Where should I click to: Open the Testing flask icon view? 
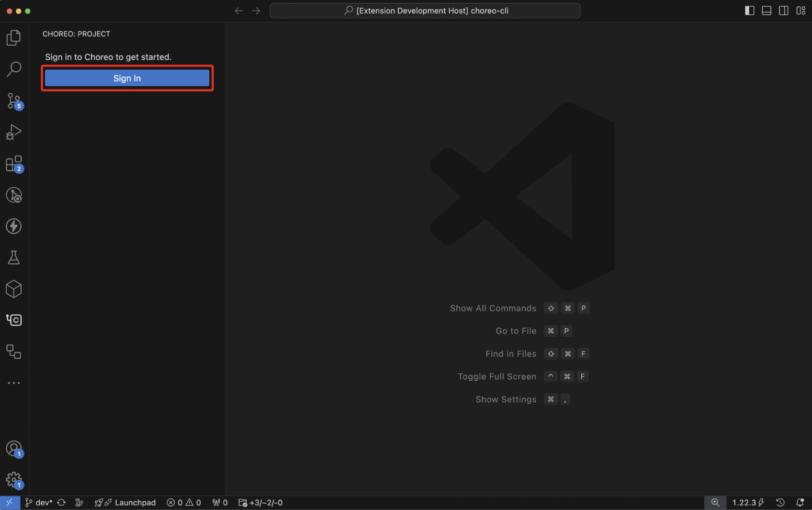pyautogui.click(x=14, y=258)
